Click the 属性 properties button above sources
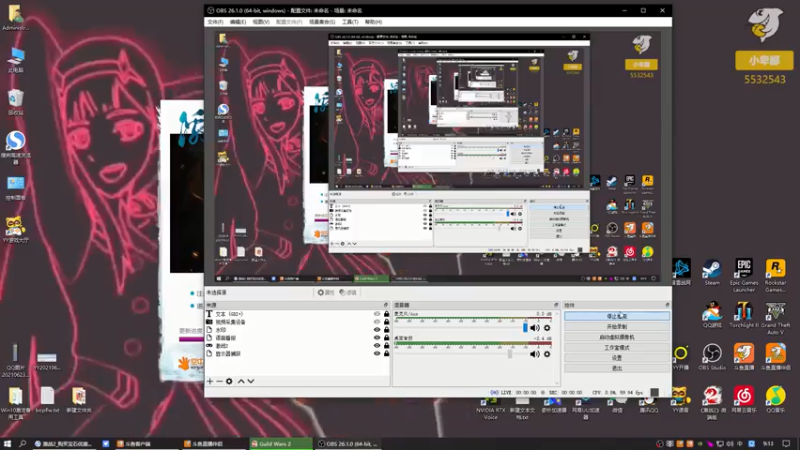 (x=326, y=292)
